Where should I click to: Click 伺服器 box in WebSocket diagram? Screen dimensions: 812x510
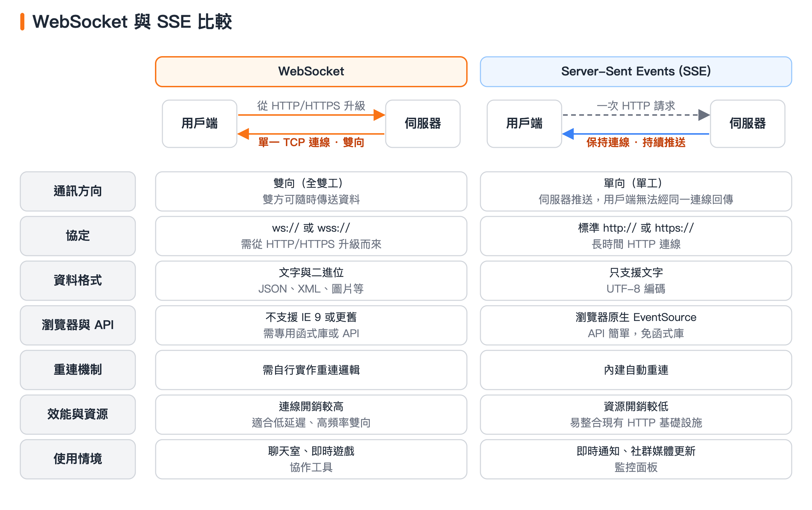pos(423,124)
